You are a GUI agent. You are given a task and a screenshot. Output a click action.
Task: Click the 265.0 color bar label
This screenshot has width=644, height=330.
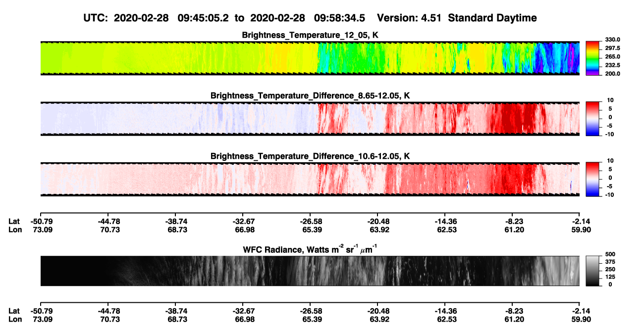612,57
